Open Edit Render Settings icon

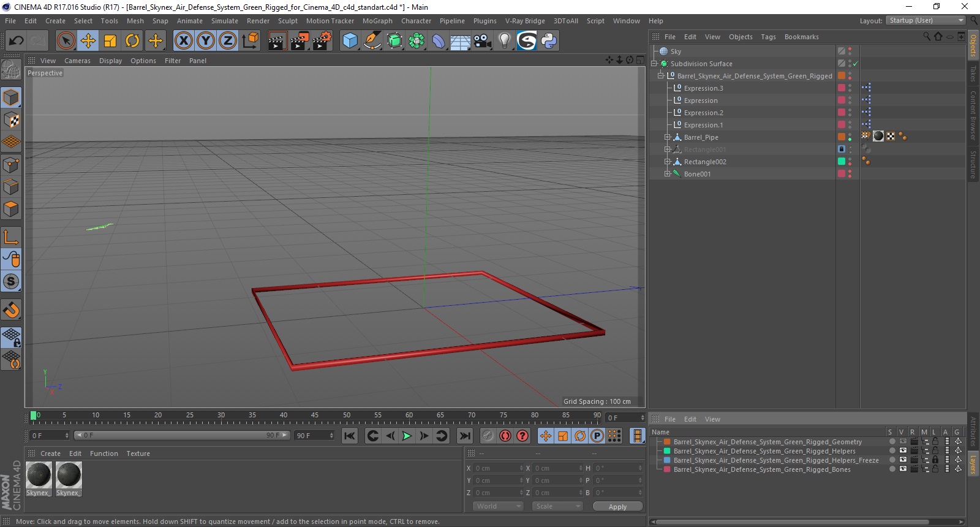(322, 41)
